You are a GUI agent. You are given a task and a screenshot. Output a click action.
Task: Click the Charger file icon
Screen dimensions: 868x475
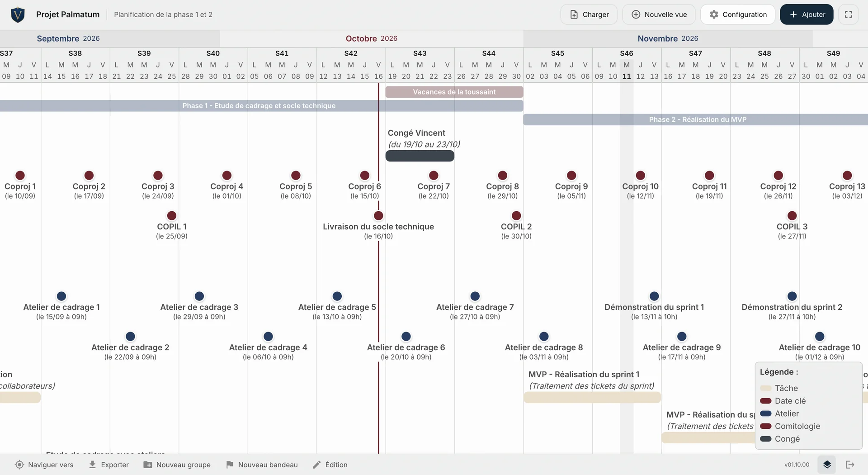coord(574,14)
